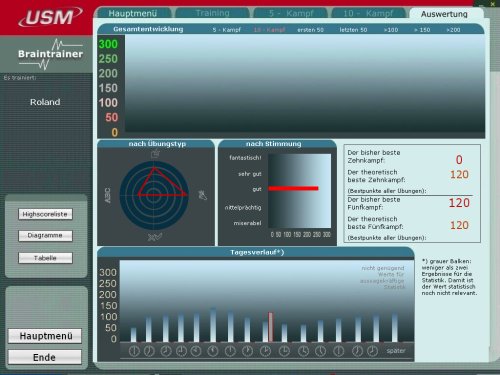Click 'Der theoretisch beste Zehnkampf' label

[x=376, y=176]
